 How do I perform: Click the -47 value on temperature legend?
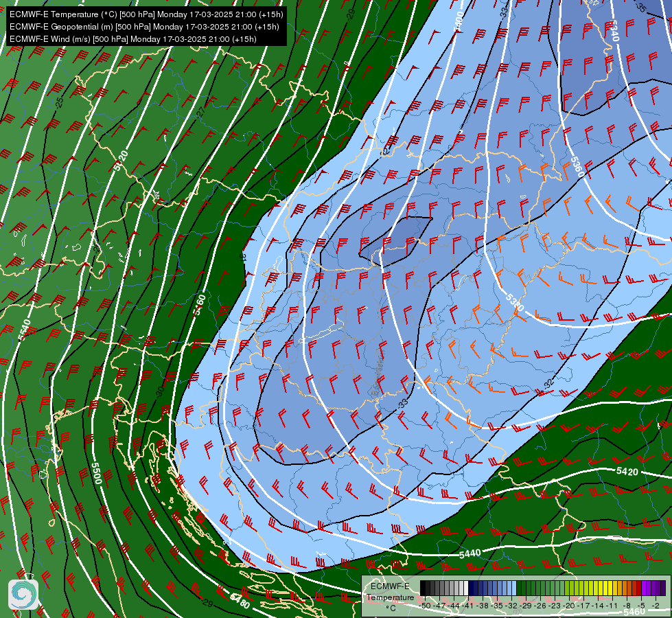(440, 606)
